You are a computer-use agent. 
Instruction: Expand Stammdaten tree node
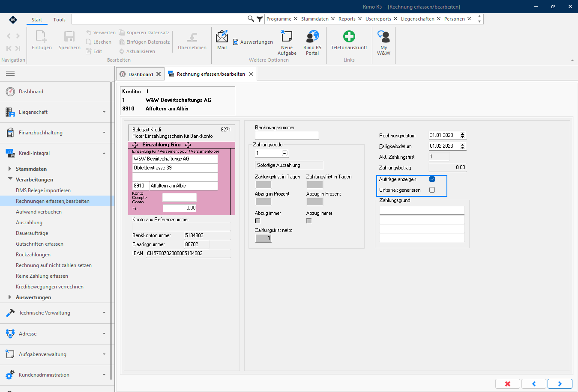click(10, 169)
